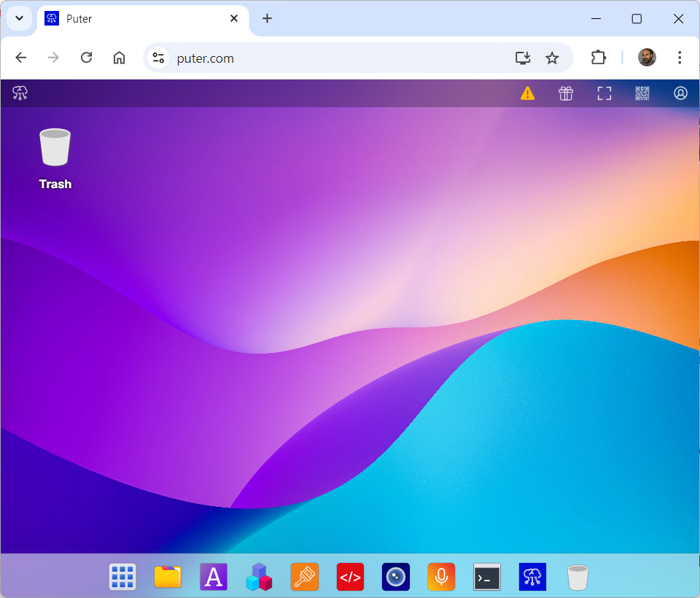700x598 pixels.
Task: Show the QR code from the toolbar
Action: coord(642,93)
